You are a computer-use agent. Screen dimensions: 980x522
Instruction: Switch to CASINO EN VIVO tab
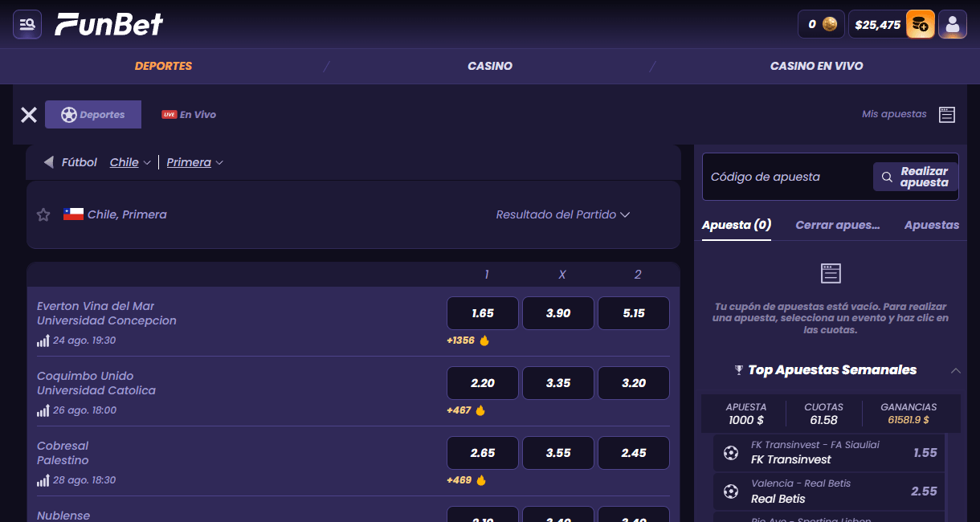coord(817,66)
